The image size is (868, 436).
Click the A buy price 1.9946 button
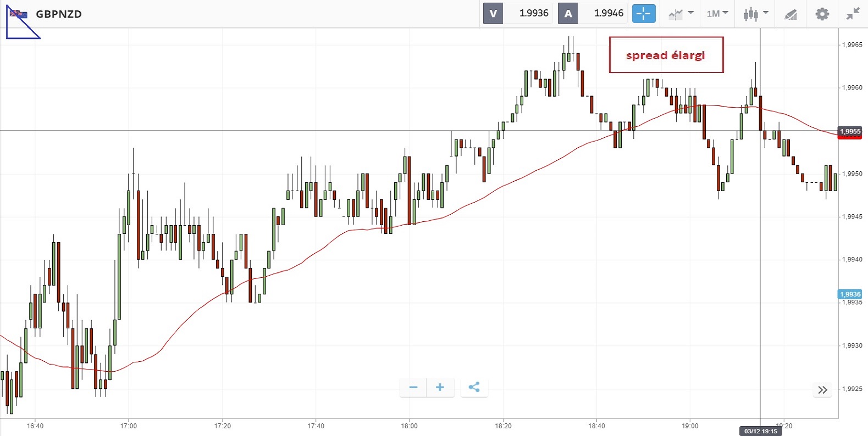[593, 14]
